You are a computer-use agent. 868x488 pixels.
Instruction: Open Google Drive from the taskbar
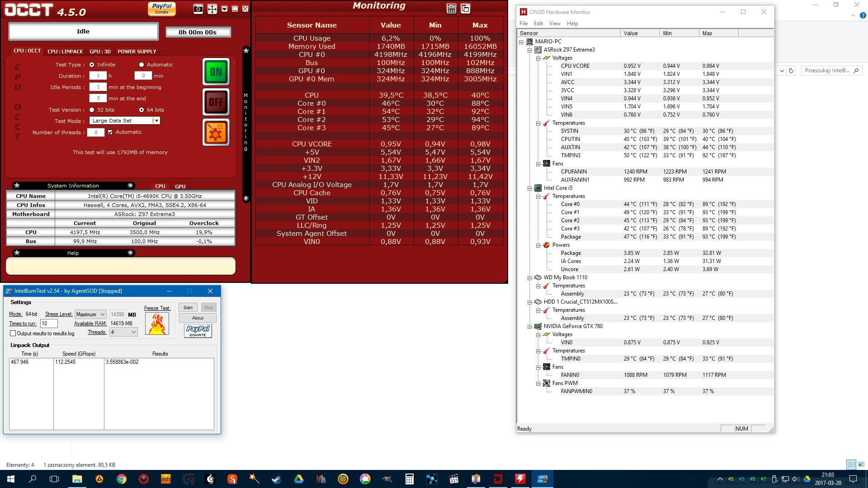click(x=298, y=479)
